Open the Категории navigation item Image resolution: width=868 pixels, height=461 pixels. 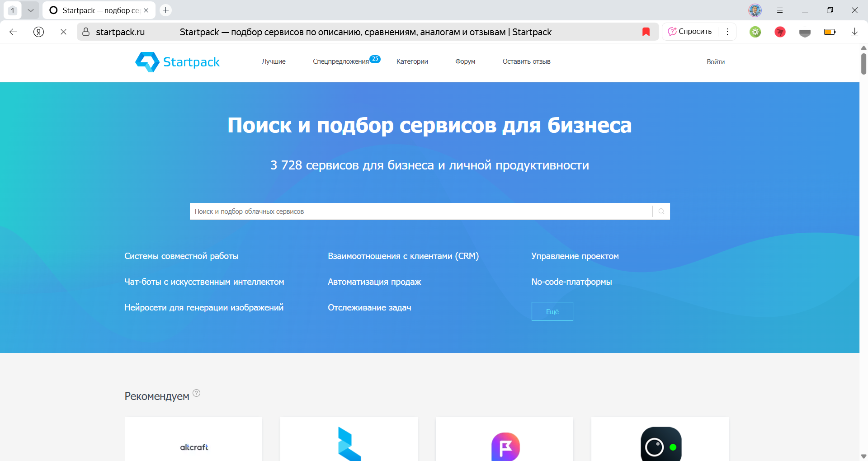(x=412, y=61)
